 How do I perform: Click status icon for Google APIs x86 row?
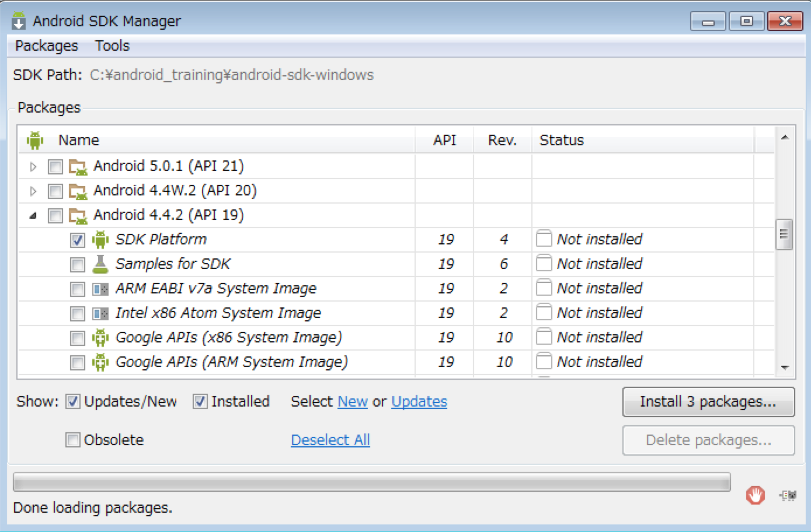544,337
